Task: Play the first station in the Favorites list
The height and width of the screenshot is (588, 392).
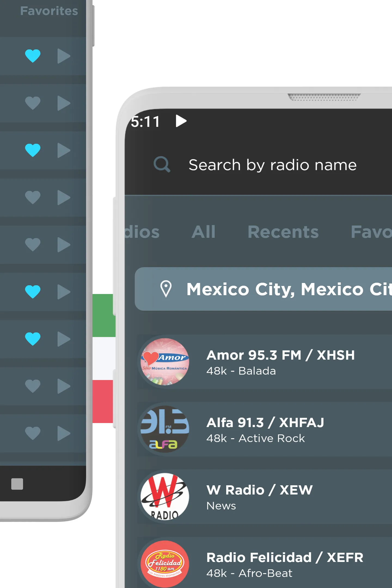Action: point(64,56)
